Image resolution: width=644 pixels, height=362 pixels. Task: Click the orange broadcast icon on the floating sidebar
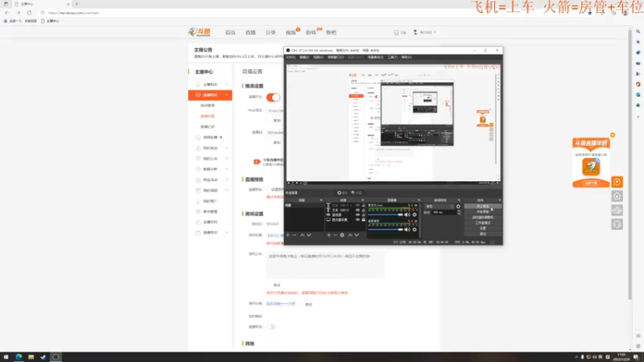click(x=617, y=182)
